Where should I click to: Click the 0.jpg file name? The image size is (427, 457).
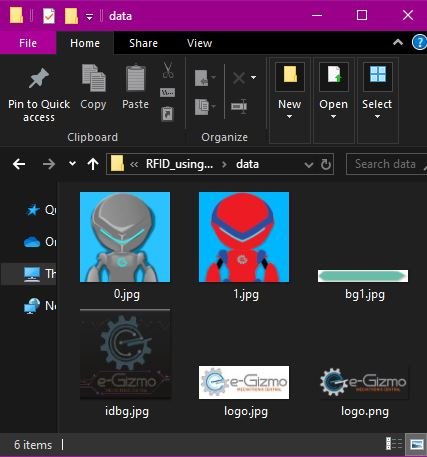127,294
